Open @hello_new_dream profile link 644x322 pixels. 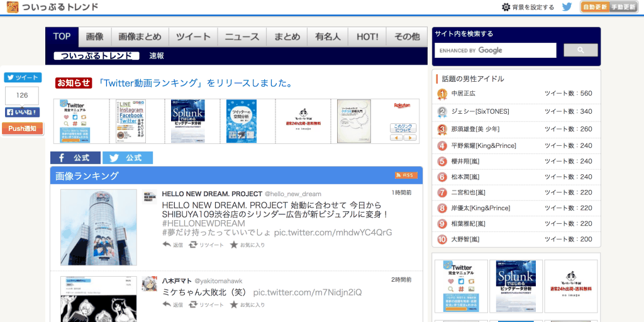tap(293, 194)
